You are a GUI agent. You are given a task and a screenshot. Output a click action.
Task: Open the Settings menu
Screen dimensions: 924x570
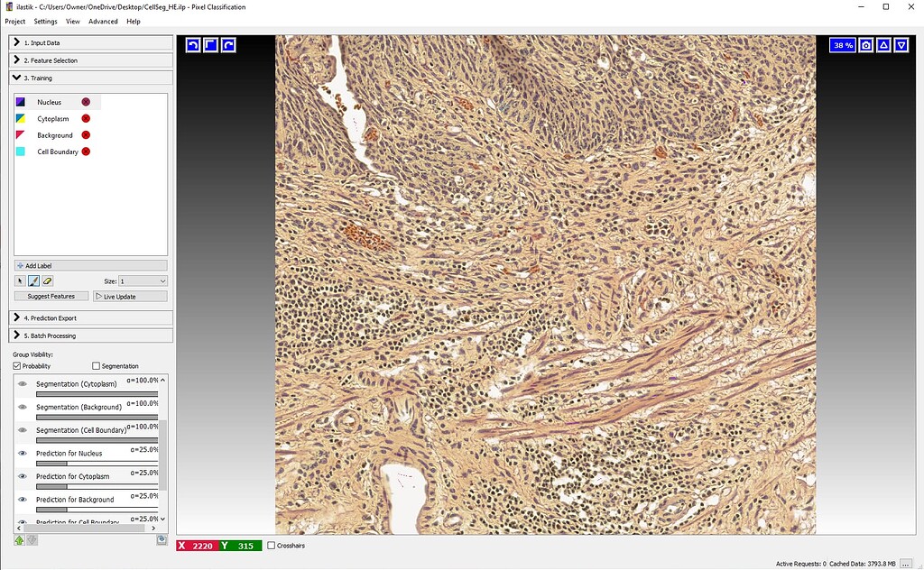[44, 21]
